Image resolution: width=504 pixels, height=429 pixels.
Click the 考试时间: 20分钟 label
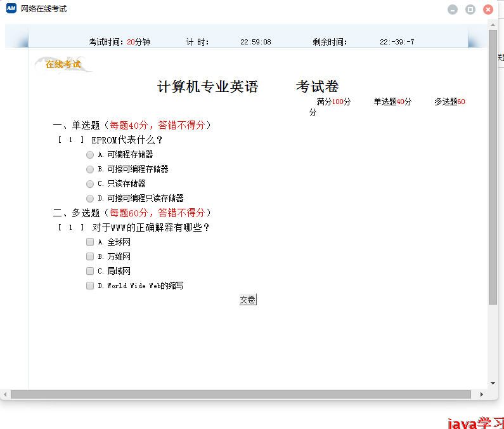(x=120, y=42)
